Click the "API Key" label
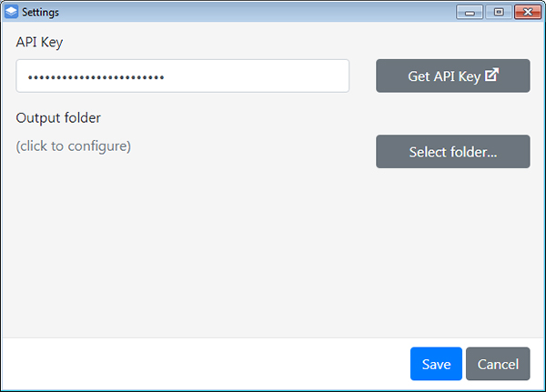 pyautogui.click(x=39, y=42)
